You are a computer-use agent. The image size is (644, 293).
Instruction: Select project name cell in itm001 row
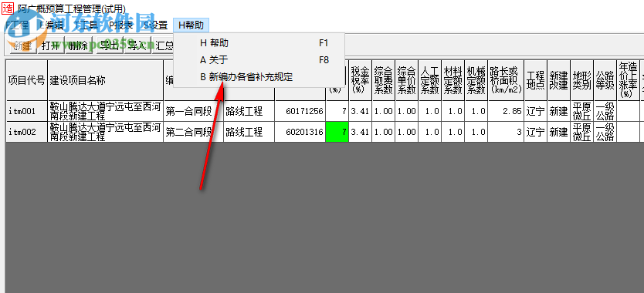tap(106, 111)
